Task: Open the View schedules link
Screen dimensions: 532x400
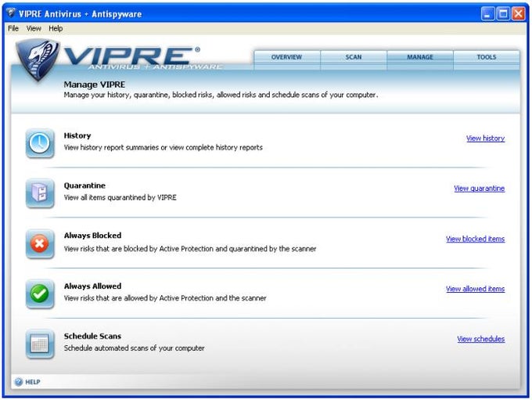Action: tap(481, 339)
